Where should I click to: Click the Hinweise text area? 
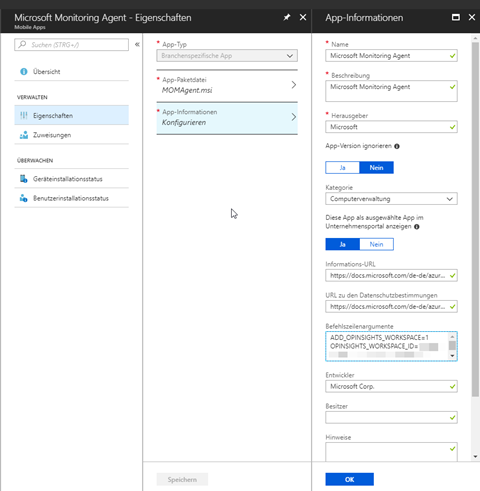click(x=391, y=452)
